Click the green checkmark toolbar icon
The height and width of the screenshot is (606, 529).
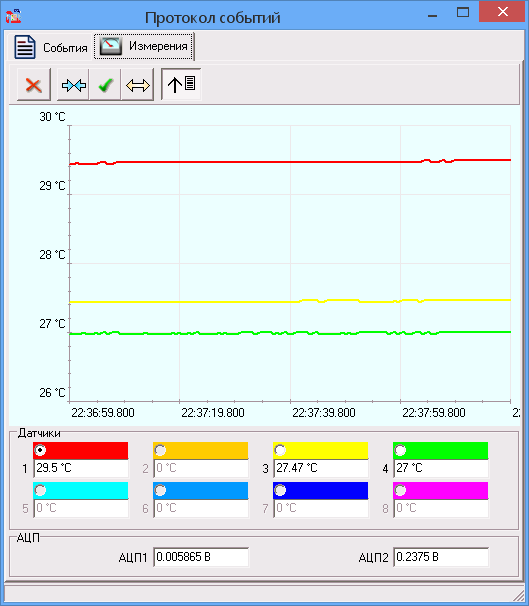105,85
